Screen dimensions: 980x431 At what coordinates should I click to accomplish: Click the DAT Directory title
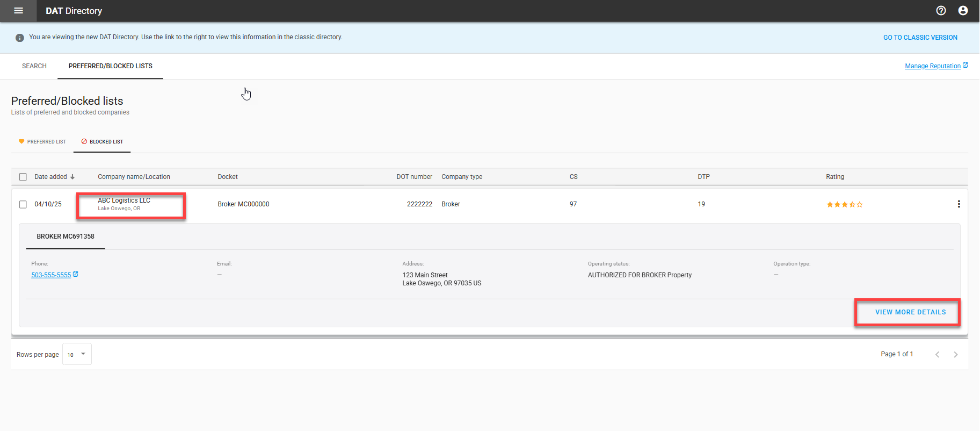tap(74, 11)
